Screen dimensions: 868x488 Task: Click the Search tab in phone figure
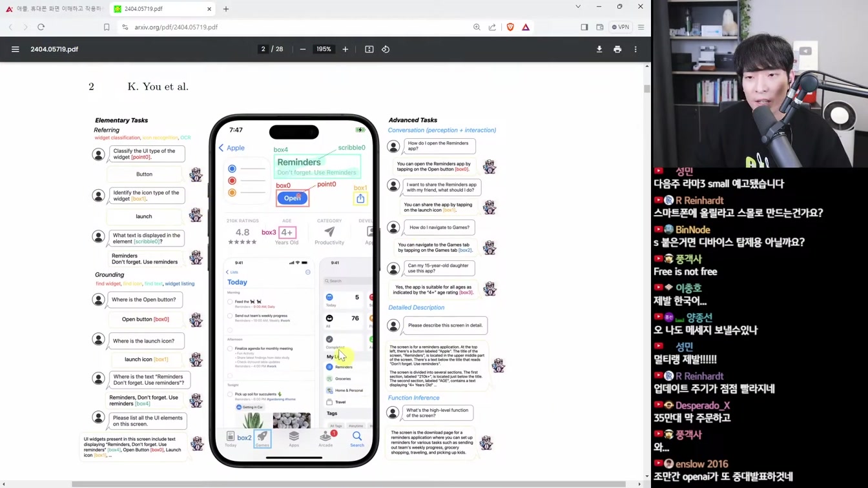[x=357, y=439]
